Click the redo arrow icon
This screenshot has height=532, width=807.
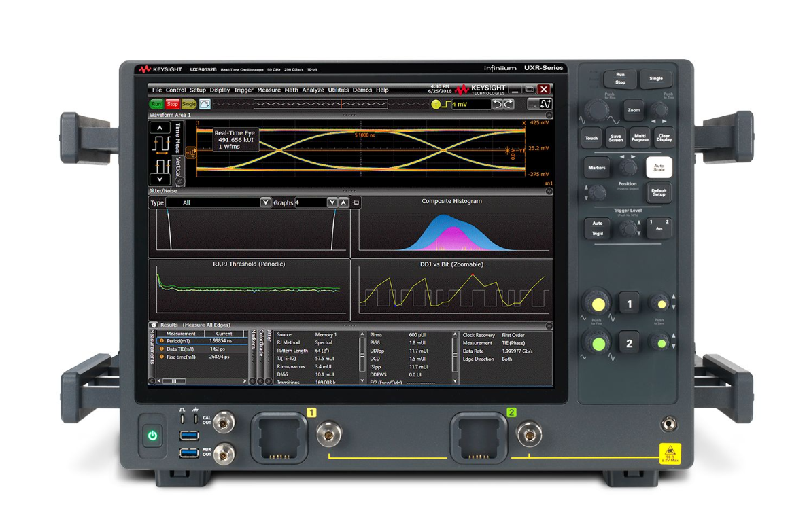(x=508, y=103)
